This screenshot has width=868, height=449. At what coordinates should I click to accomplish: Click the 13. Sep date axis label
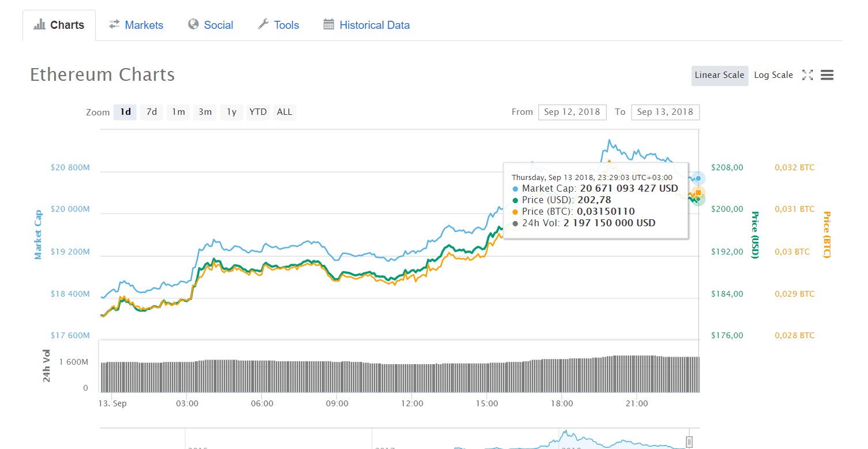point(112,403)
